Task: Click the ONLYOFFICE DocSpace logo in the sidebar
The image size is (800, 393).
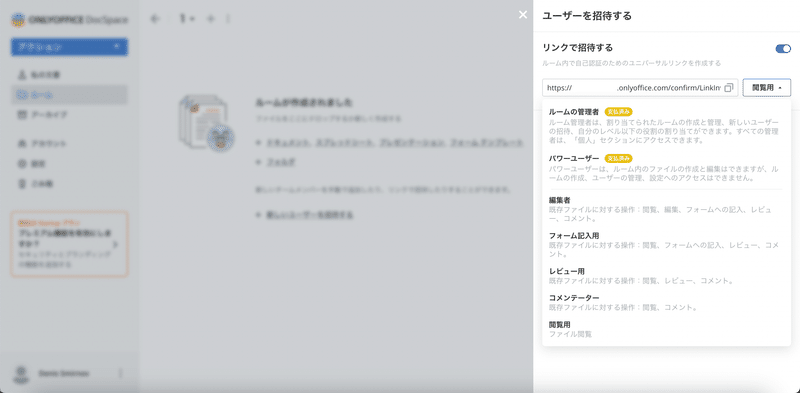Action: coord(69,20)
